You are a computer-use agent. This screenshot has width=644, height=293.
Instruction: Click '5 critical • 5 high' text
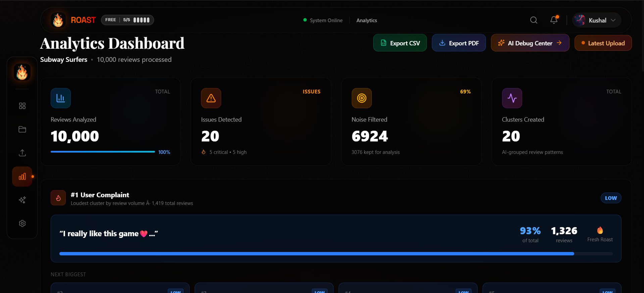(228, 152)
